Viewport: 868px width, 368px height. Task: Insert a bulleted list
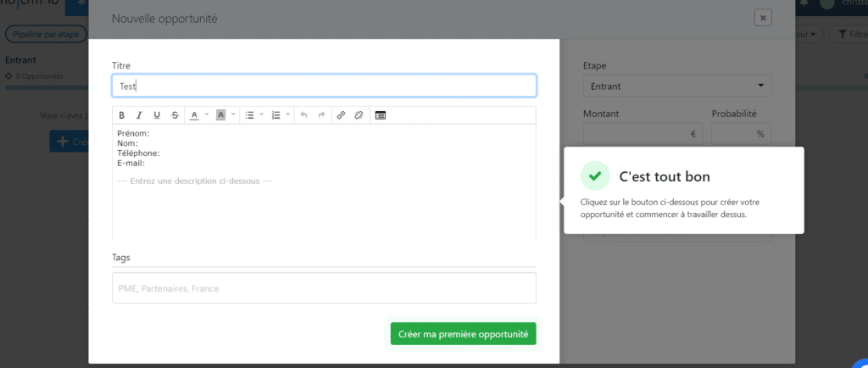[249, 115]
